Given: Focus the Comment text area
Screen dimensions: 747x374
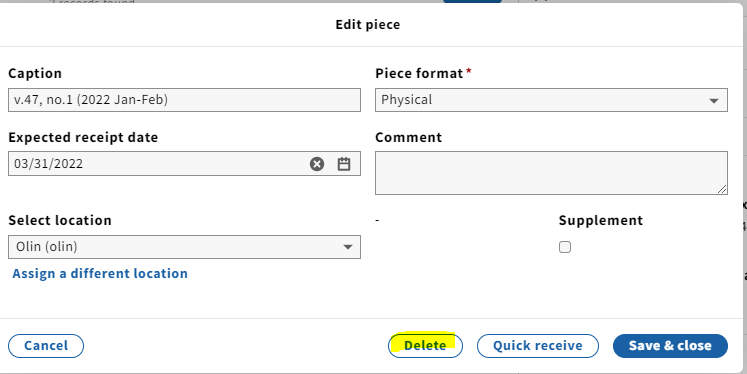Looking at the screenshot, I should [x=551, y=173].
